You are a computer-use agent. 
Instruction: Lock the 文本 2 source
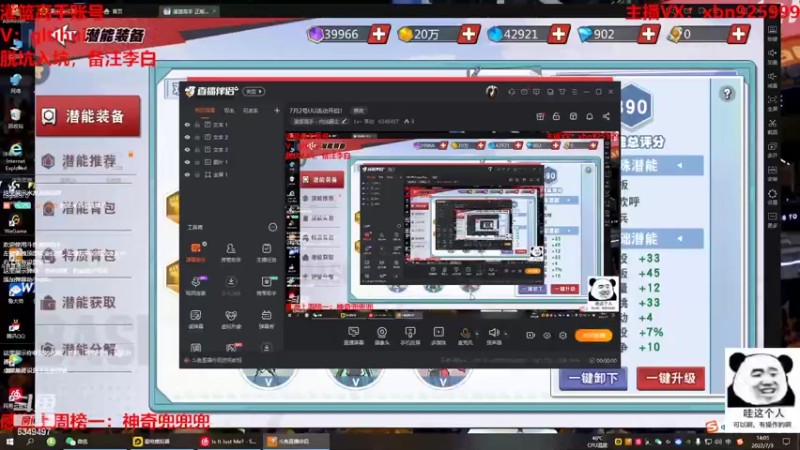click(x=197, y=137)
